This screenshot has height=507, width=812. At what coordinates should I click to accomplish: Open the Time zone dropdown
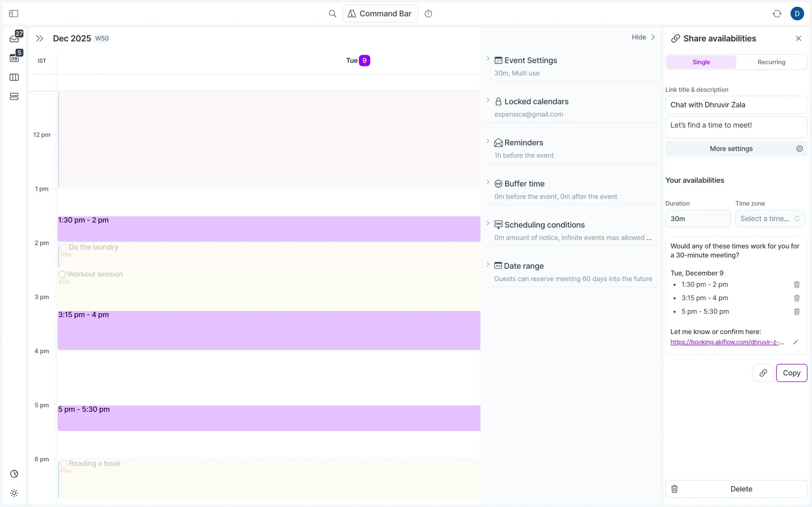(x=770, y=218)
